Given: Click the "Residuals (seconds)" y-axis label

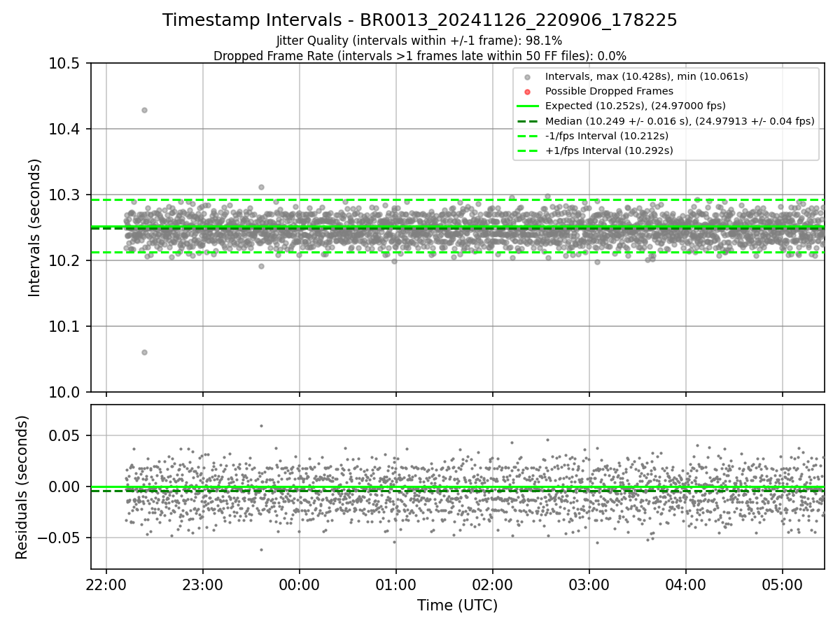Looking at the screenshot, I should coord(22,487).
